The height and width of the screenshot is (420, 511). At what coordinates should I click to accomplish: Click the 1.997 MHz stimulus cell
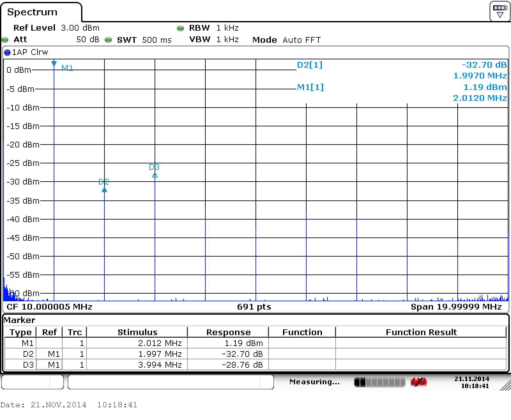point(137,354)
